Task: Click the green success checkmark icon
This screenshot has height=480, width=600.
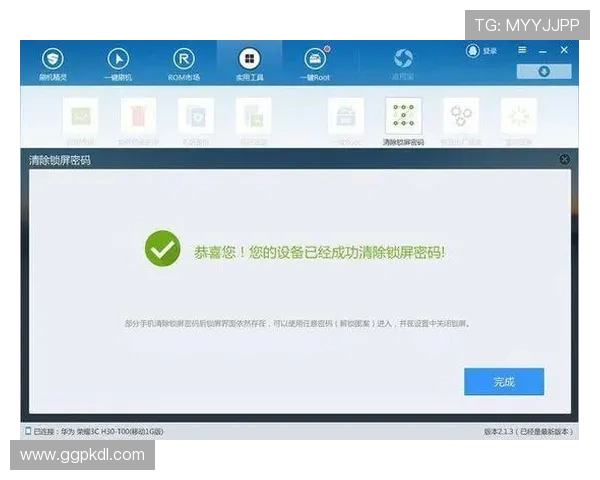Action: coord(163,248)
